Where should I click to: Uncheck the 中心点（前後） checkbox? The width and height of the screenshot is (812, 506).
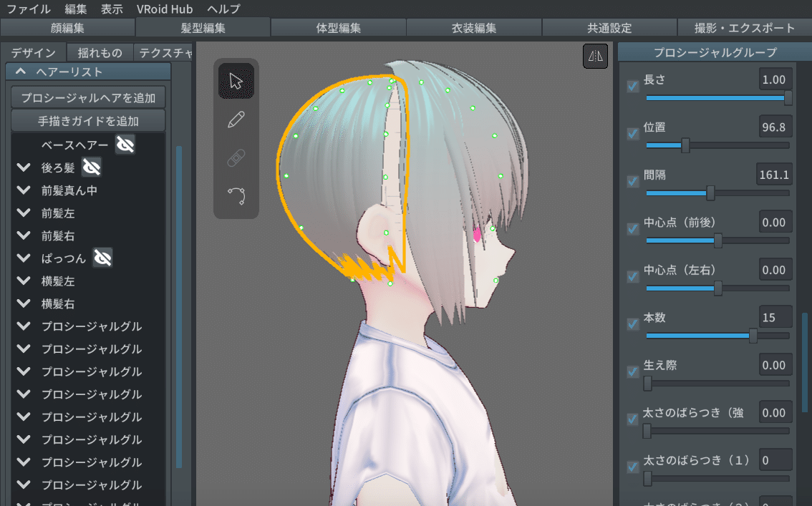[x=633, y=229]
